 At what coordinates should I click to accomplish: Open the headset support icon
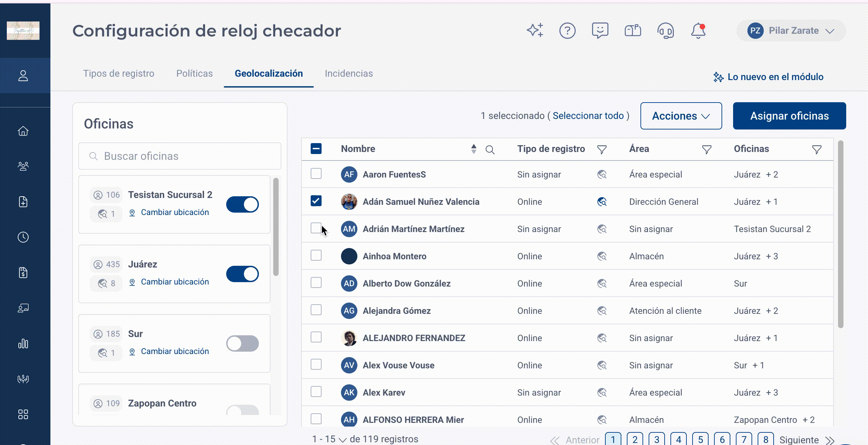[x=666, y=31]
